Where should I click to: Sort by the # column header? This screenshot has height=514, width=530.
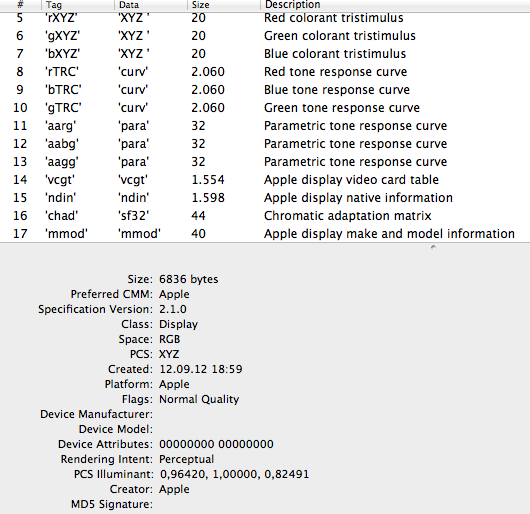pos(20,5)
